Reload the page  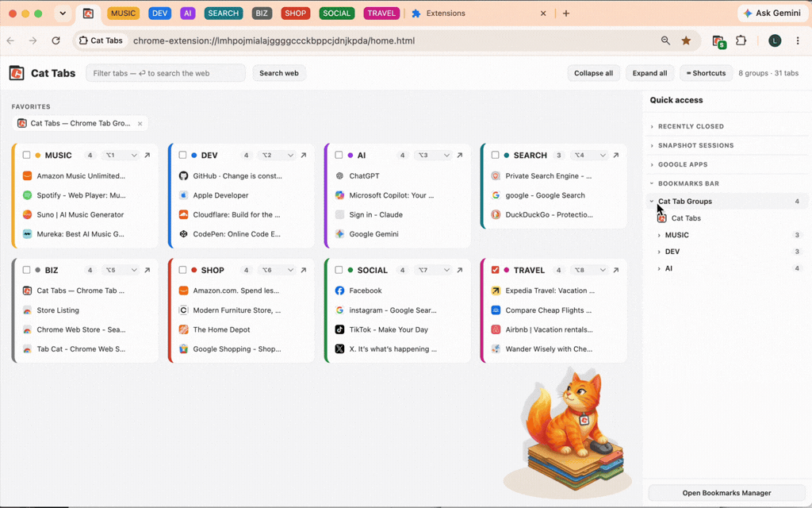point(56,40)
